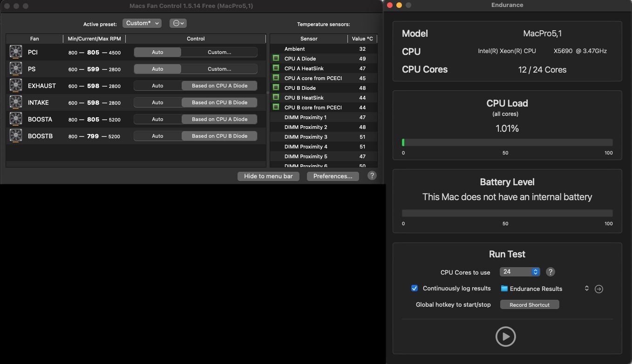This screenshot has width=632, height=364.
Task: Reveal the Endurance Results folder in Finder
Action: [599, 289]
